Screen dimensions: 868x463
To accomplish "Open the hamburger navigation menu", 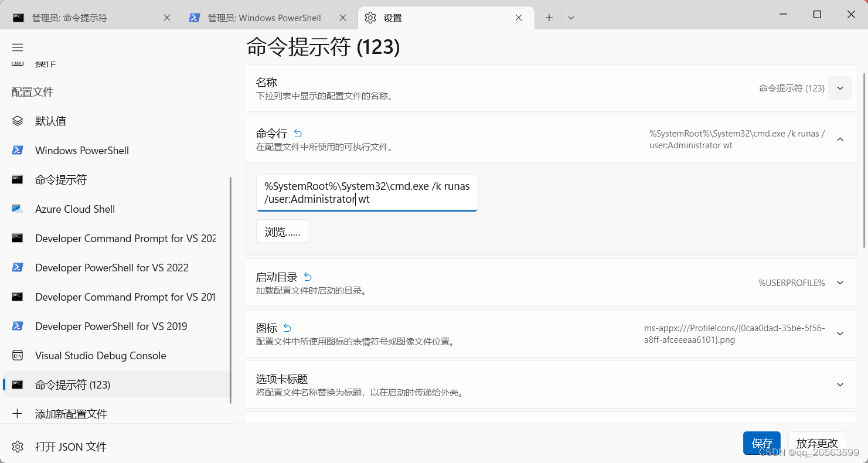I will [18, 47].
